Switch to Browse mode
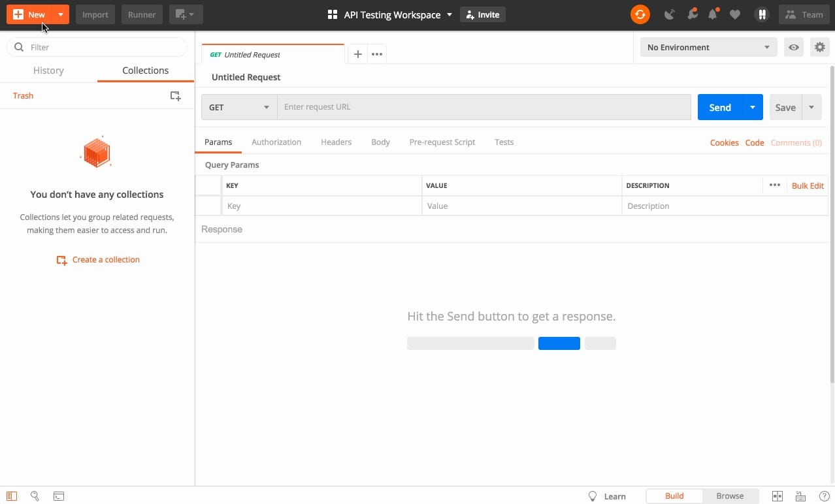Viewport: 835px width, 504px height. tap(730, 496)
